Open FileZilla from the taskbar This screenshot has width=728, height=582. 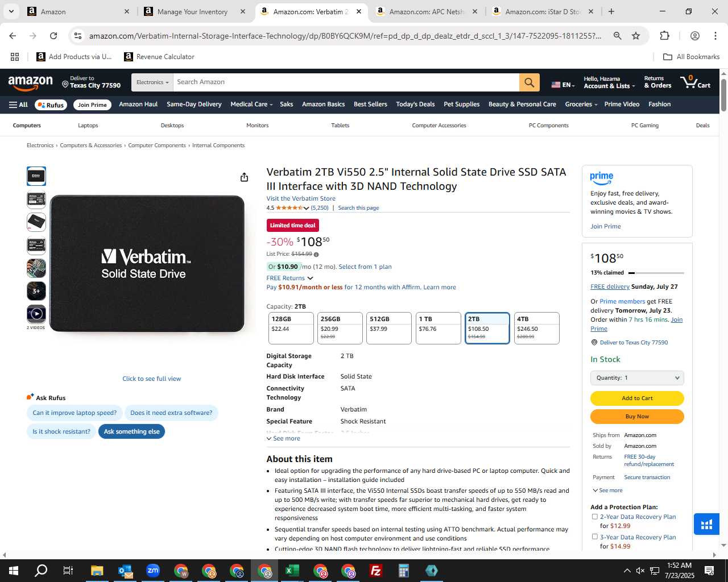point(375,571)
